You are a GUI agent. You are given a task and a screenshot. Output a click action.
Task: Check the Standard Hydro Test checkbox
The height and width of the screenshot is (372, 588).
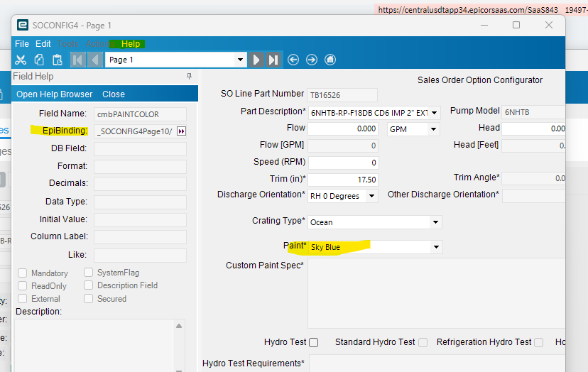click(423, 342)
